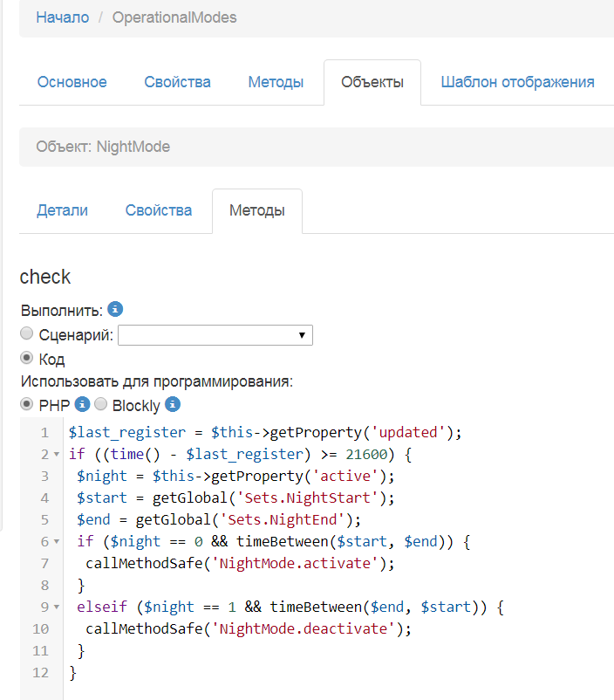Switch to the Объекты tab
614x700 pixels.
pos(372,82)
